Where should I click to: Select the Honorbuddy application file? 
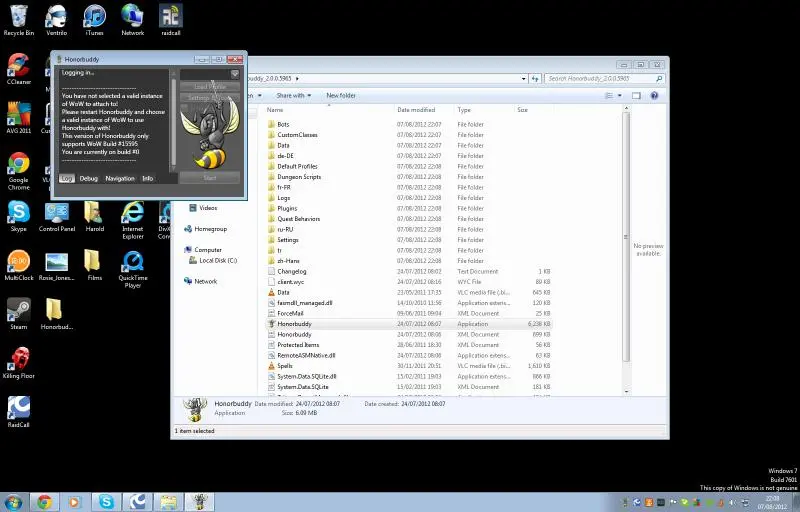[408, 324]
